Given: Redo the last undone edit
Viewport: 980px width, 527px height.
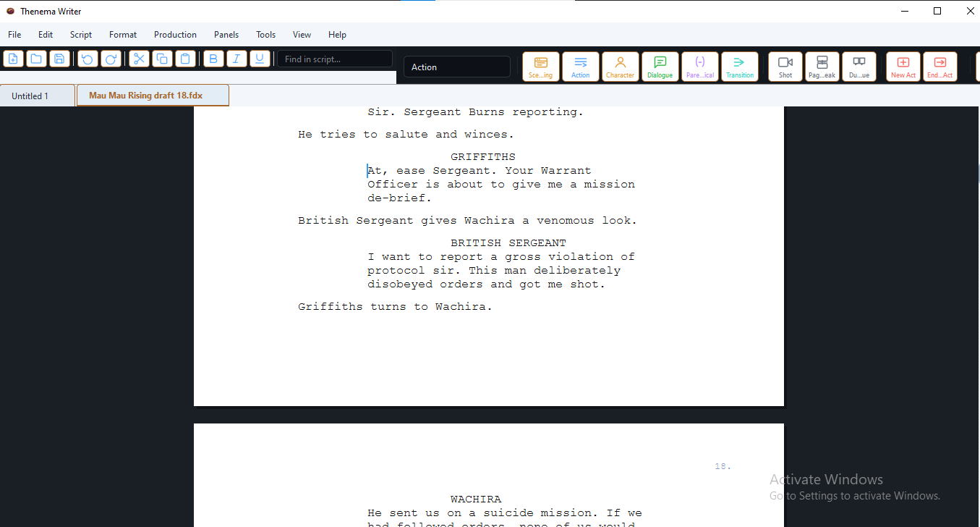Looking at the screenshot, I should coord(111,59).
